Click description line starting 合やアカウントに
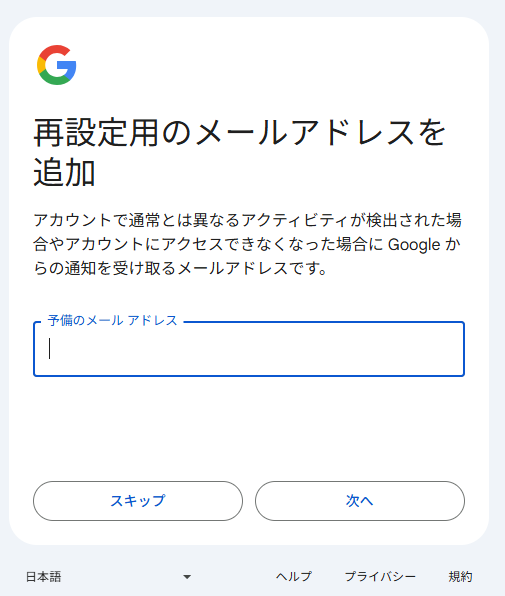 tap(247, 244)
